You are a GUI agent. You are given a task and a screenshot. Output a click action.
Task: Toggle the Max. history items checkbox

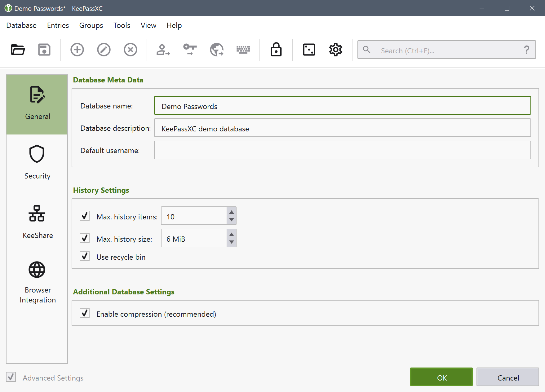pyautogui.click(x=85, y=216)
